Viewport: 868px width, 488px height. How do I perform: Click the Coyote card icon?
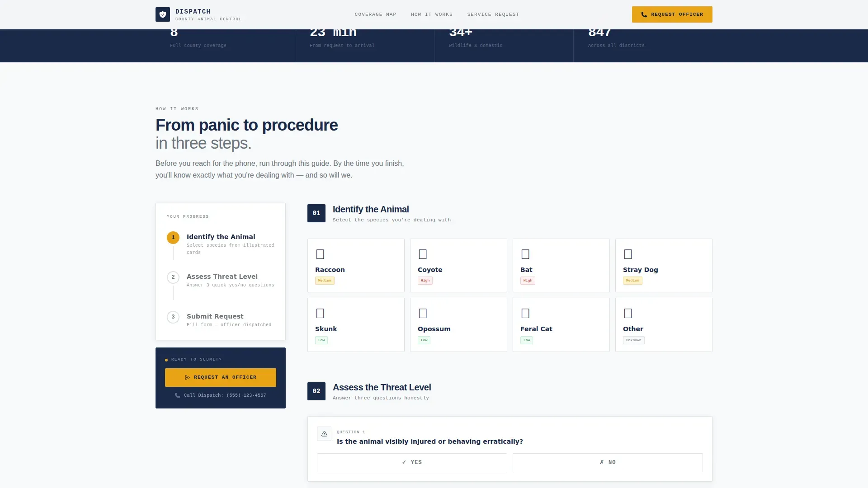pos(423,254)
